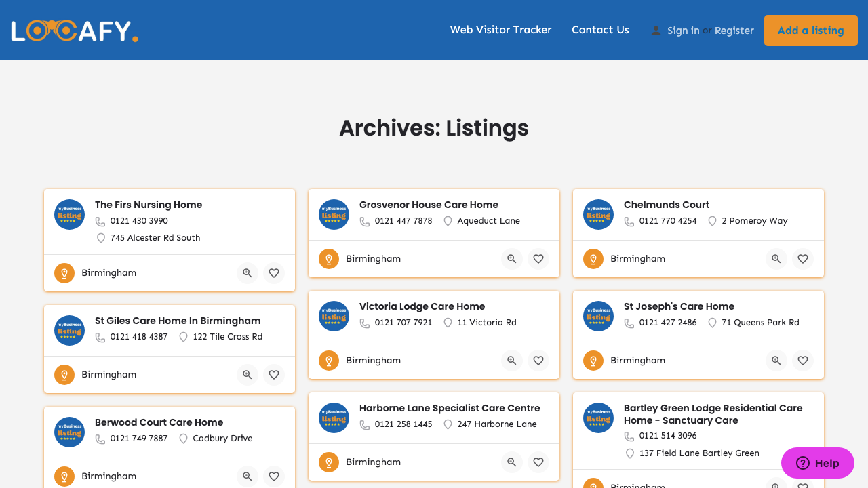Open the Contact Us page
Screen dimensions: 868x488
600,30
